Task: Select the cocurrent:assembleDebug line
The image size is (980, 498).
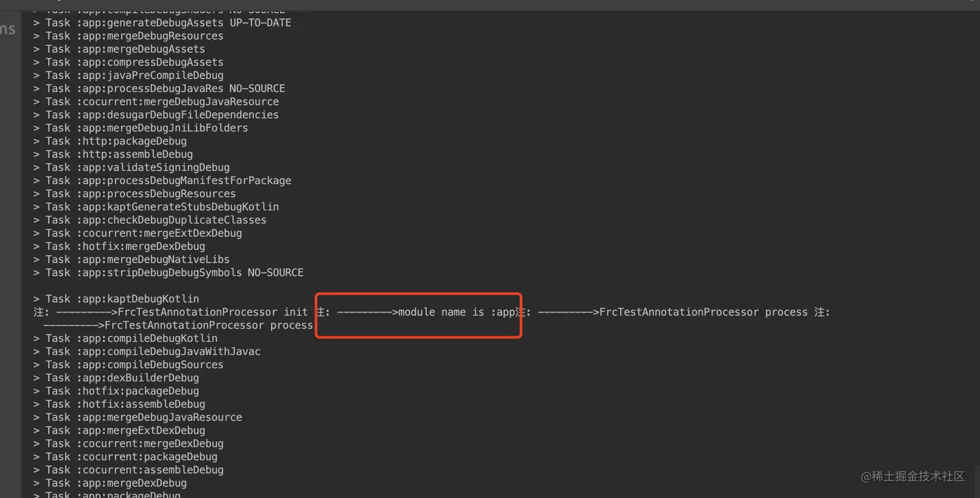Action: (128, 470)
